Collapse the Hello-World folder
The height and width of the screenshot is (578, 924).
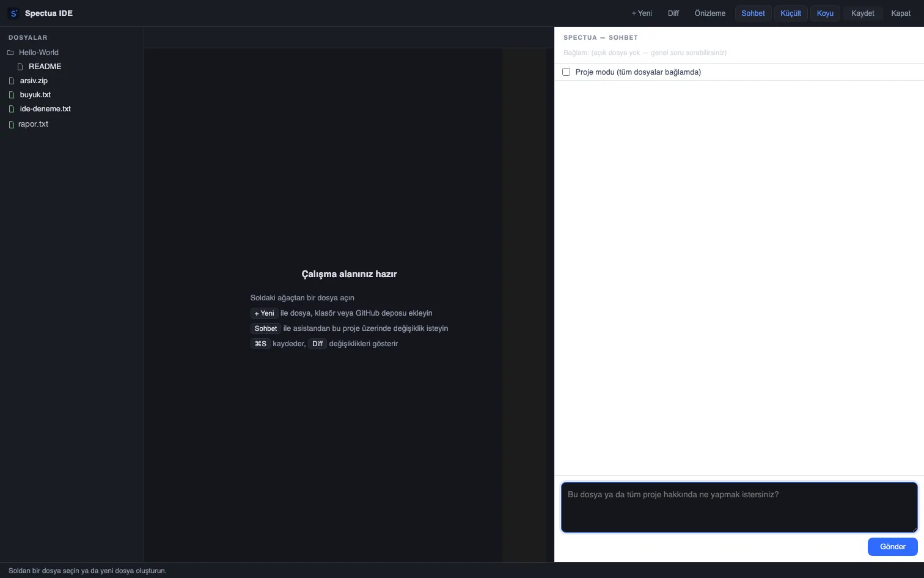pyautogui.click(x=38, y=53)
